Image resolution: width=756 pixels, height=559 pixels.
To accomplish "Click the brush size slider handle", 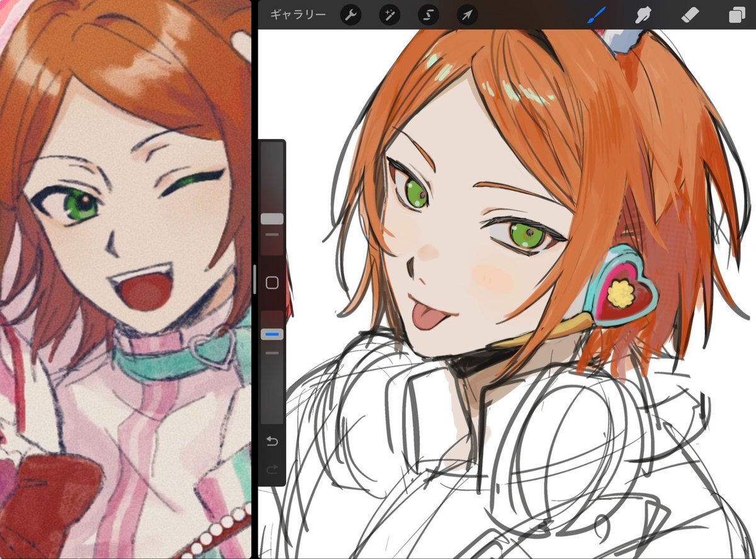I will click(272, 219).
